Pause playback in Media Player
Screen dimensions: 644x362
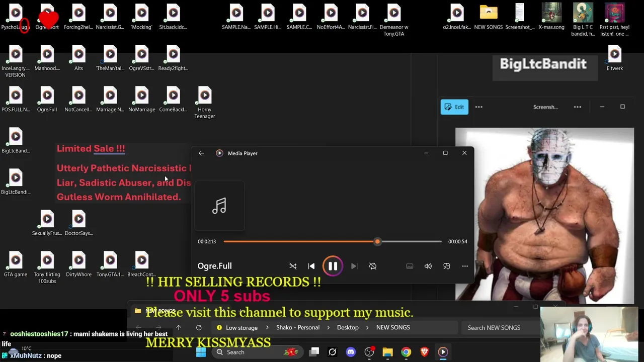[x=333, y=266]
